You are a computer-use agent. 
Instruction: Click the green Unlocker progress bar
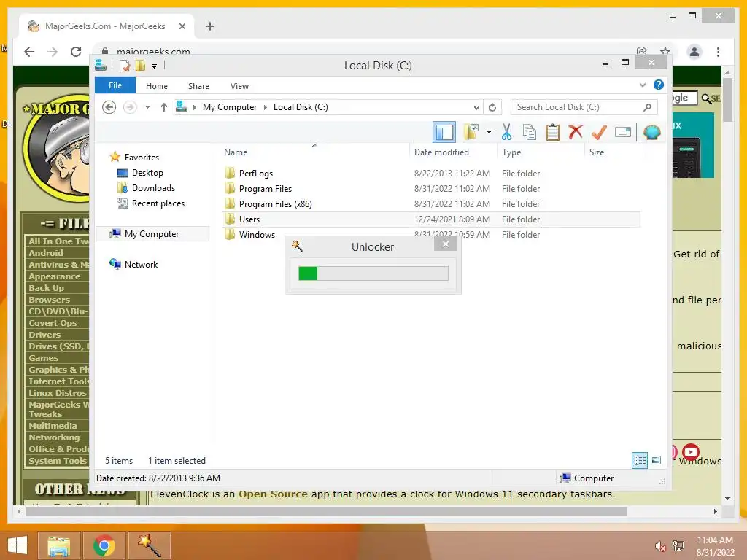373,273
